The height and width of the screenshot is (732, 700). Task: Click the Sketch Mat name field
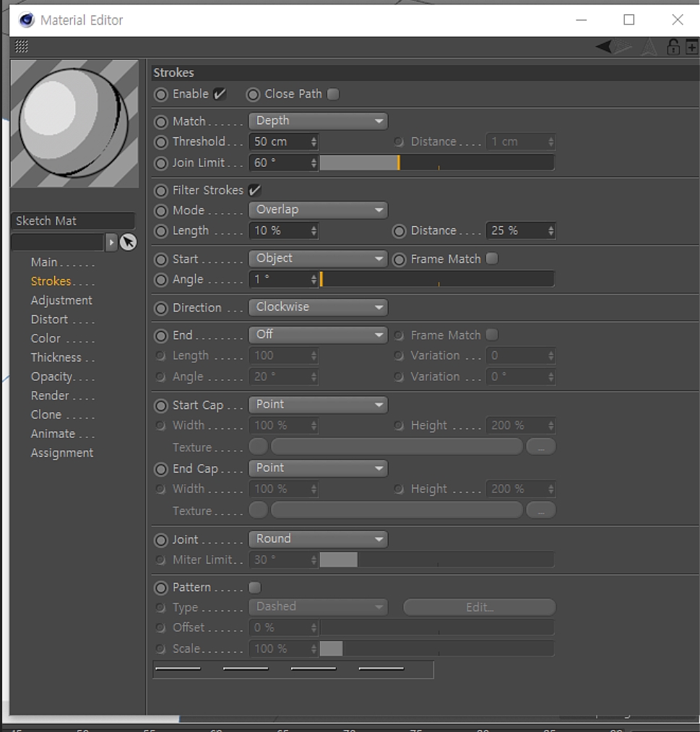(73, 221)
